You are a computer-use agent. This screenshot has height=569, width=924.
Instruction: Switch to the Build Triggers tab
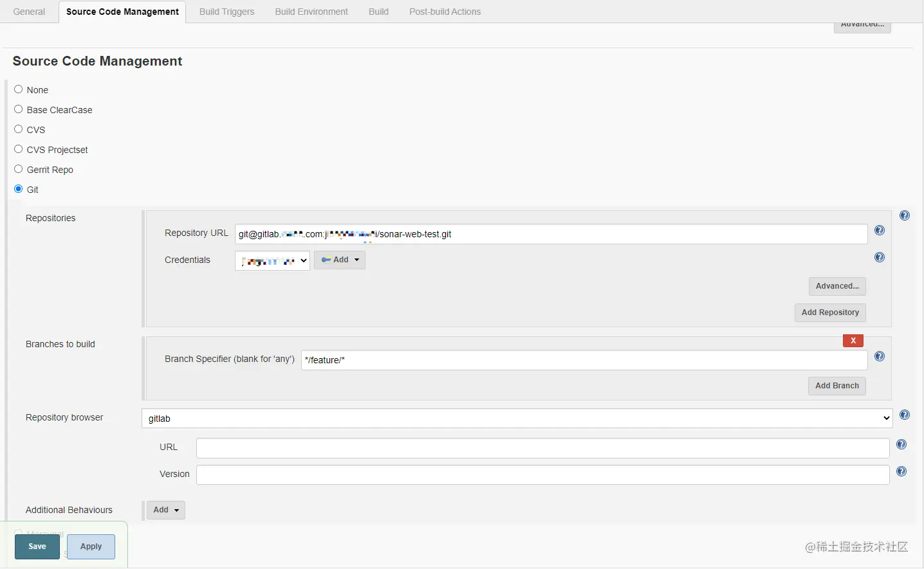(x=226, y=11)
